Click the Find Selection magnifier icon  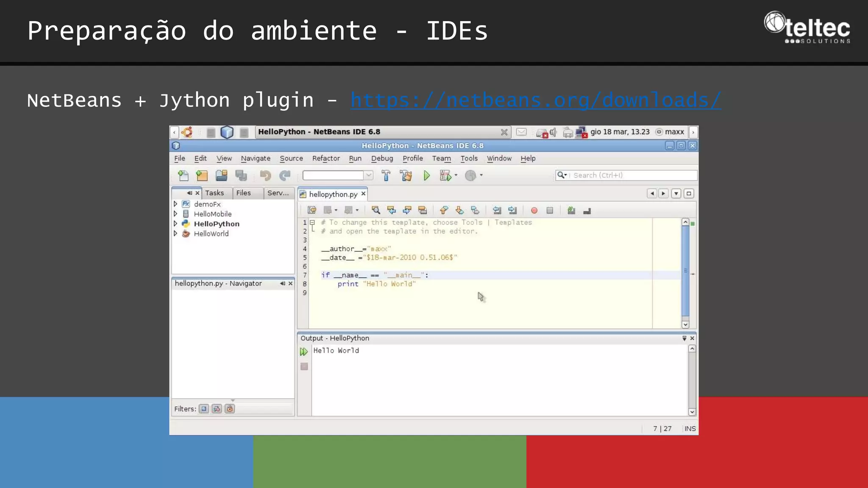point(376,210)
